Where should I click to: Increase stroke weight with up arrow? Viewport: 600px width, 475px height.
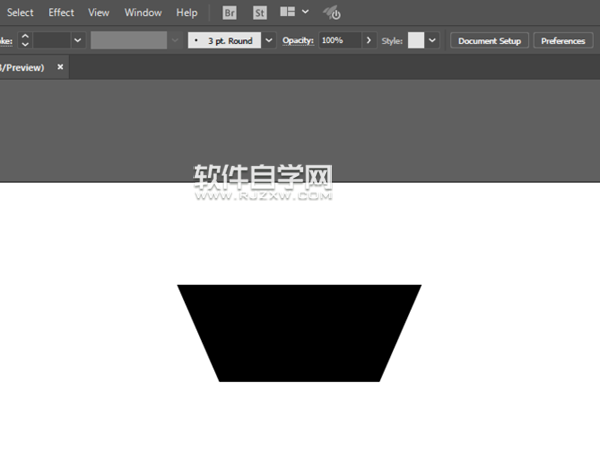click(25, 36)
